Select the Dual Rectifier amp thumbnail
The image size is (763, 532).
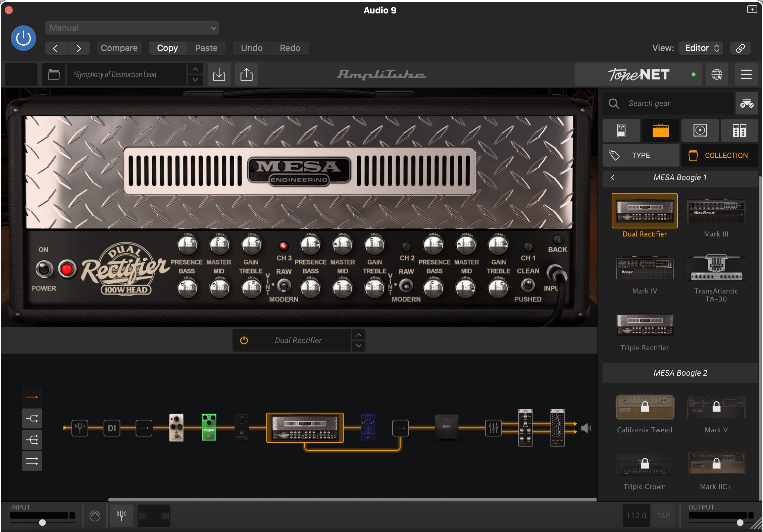[645, 211]
